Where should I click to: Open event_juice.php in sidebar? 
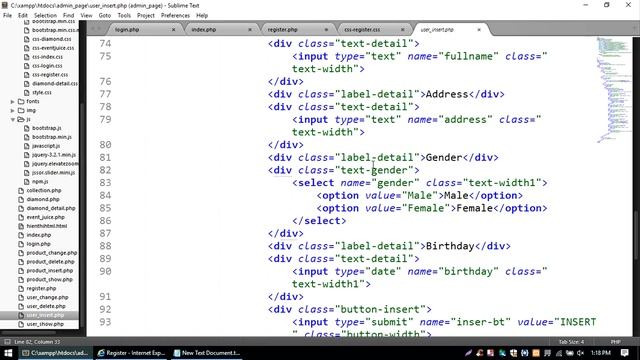pos(45,218)
